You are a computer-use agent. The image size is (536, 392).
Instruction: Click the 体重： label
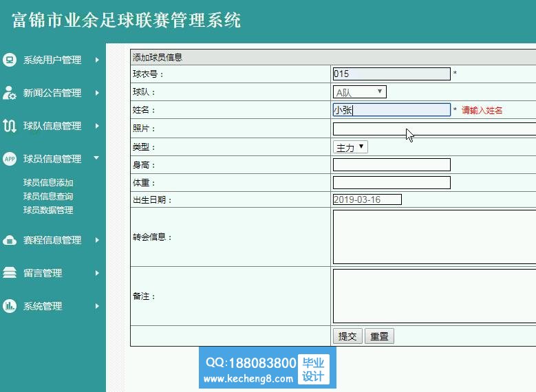coord(144,183)
